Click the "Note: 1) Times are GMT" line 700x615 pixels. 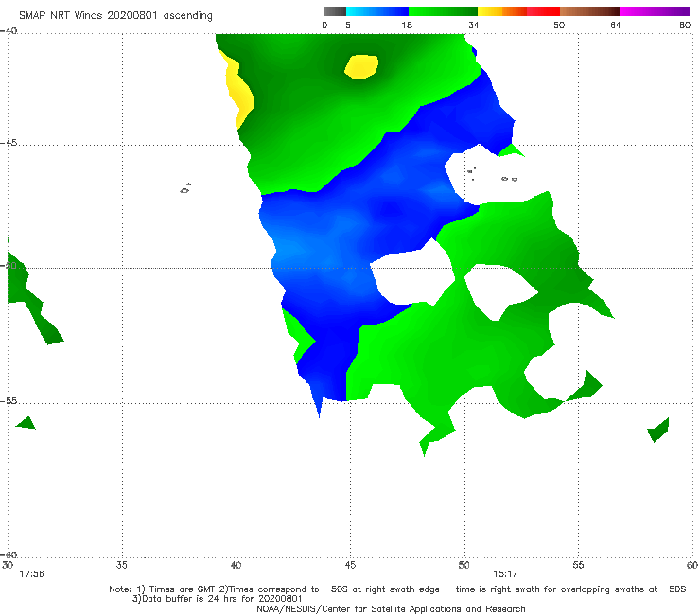click(x=397, y=589)
